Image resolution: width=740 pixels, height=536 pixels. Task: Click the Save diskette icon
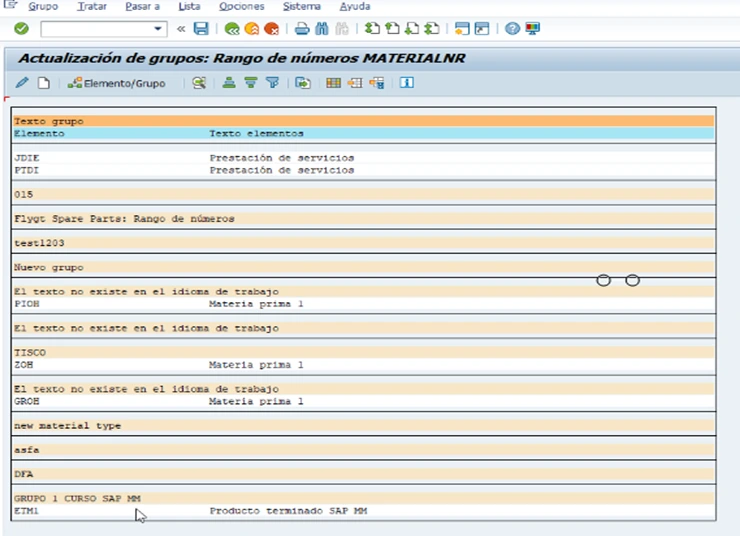click(201, 29)
